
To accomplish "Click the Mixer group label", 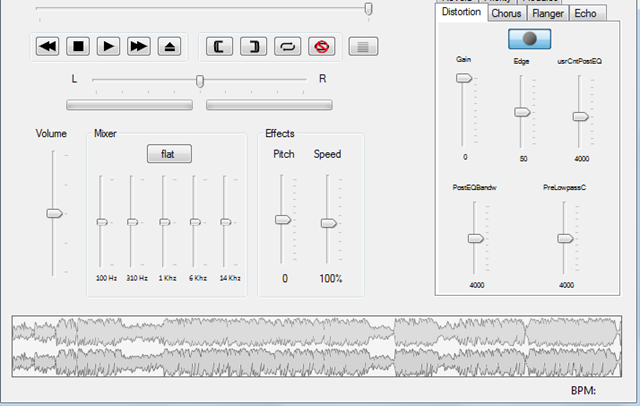I will [105, 133].
